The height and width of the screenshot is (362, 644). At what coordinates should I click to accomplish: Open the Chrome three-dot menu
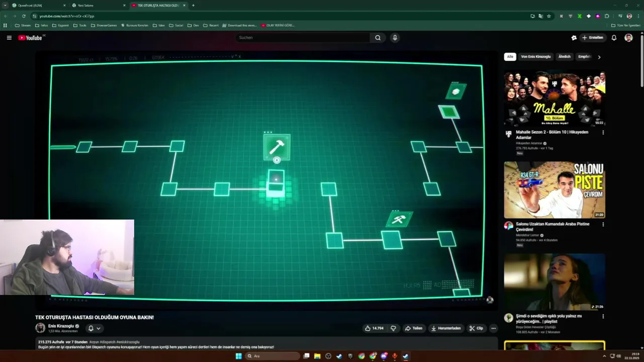638,16
